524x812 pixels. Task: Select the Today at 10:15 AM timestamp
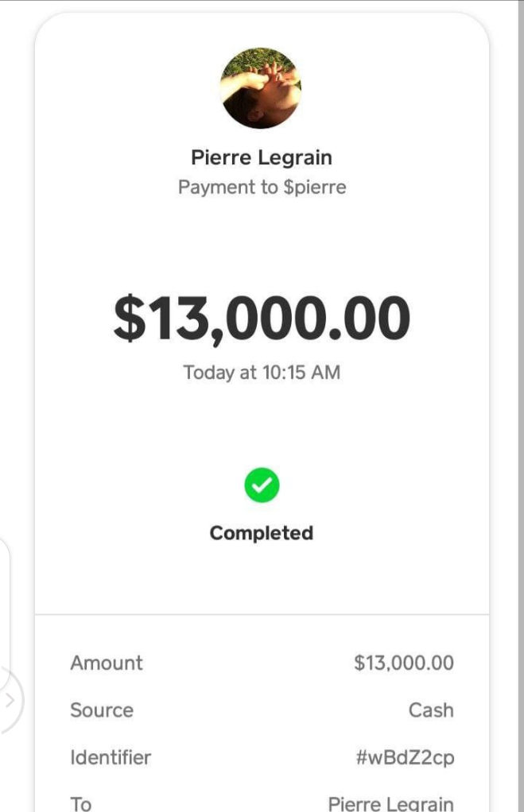(x=262, y=373)
